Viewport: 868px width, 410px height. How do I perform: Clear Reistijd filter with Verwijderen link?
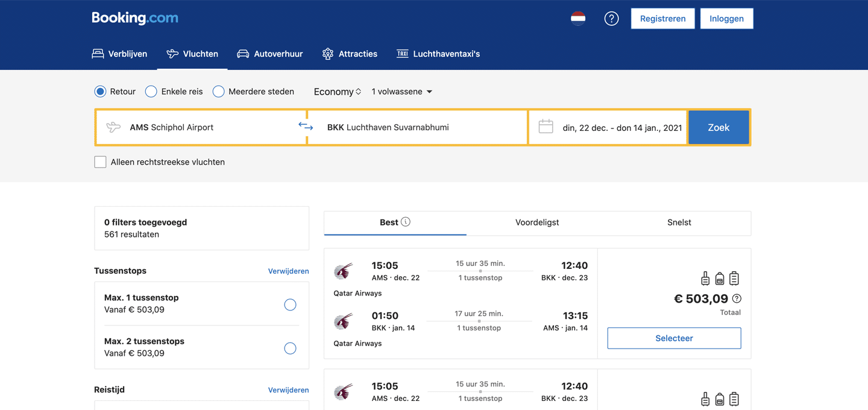pyautogui.click(x=288, y=390)
